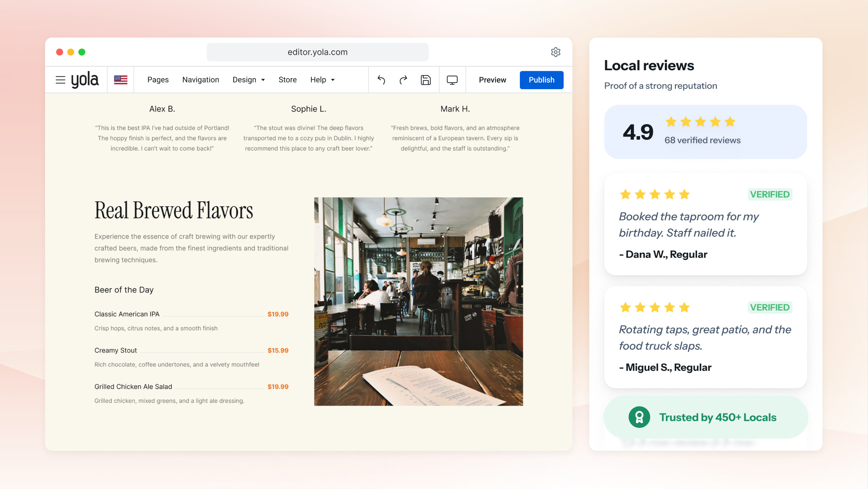Open the Pages menu

[x=158, y=80]
